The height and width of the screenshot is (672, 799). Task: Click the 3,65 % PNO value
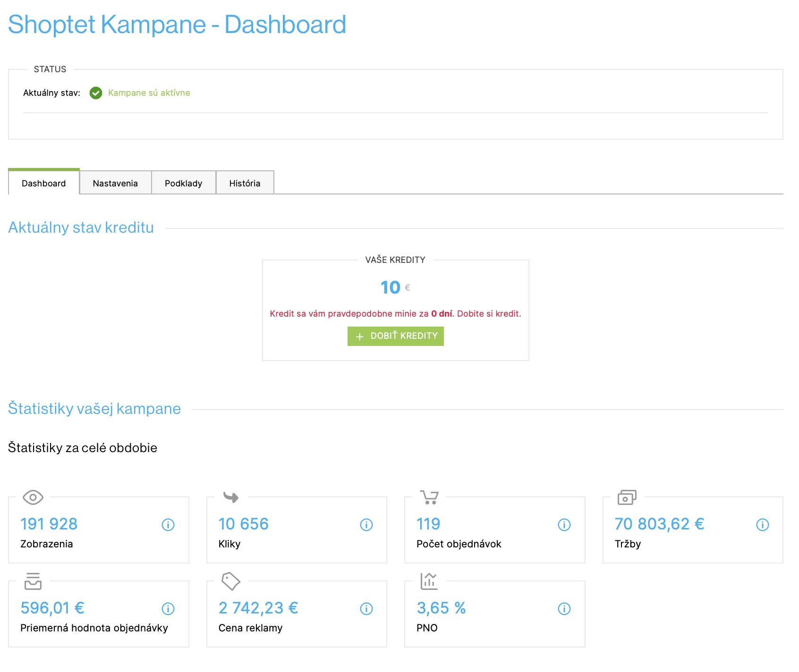tap(442, 608)
